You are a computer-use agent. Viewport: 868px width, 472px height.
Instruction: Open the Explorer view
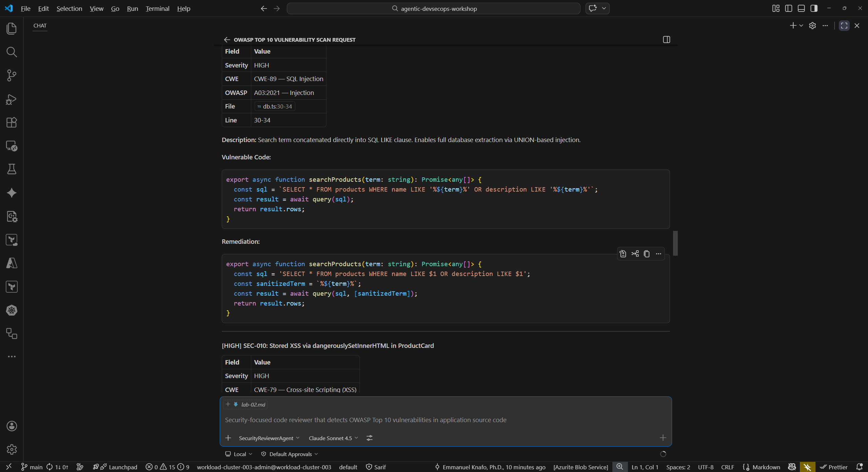click(x=12, y=28)
